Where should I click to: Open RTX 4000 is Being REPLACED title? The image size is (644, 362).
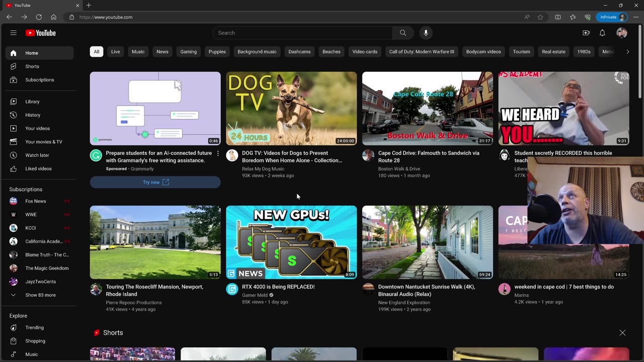[x=278, y=287]
